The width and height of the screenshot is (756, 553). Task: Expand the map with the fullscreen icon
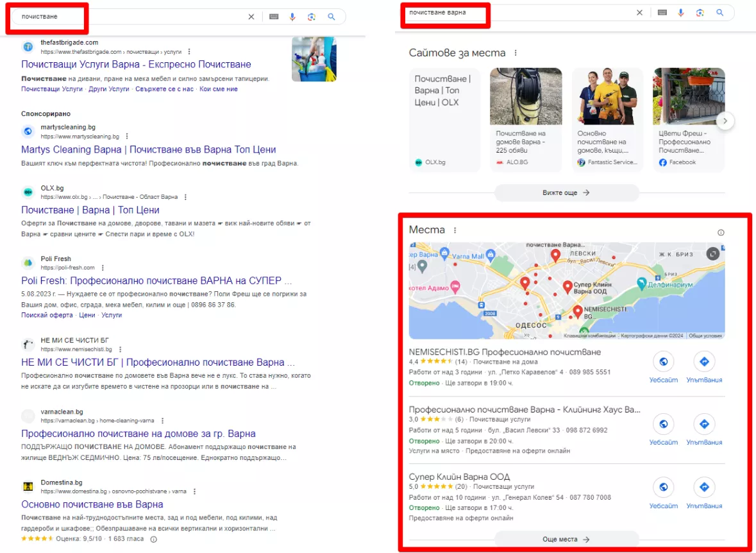click(712, 254)
